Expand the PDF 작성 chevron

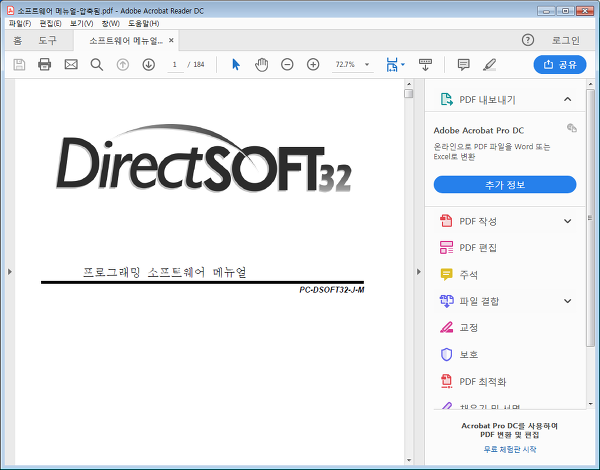click(567, 221)
